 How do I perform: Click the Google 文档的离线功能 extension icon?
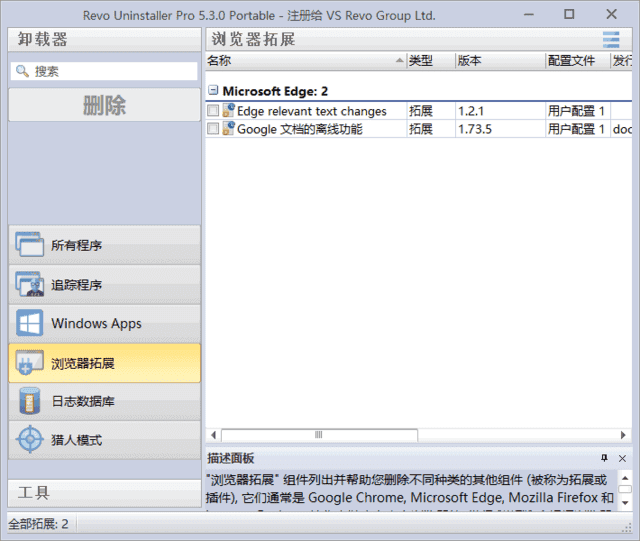tap(228, 129)
